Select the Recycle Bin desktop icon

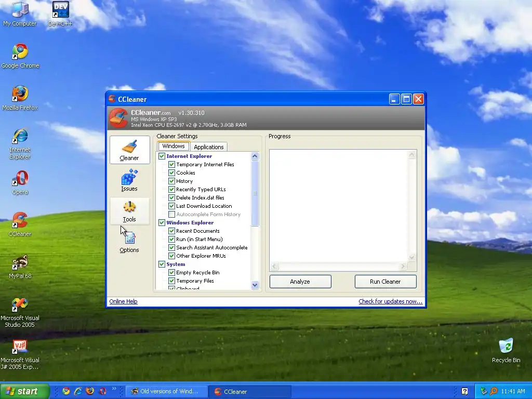pyautogui.click(x=506, y=350)
